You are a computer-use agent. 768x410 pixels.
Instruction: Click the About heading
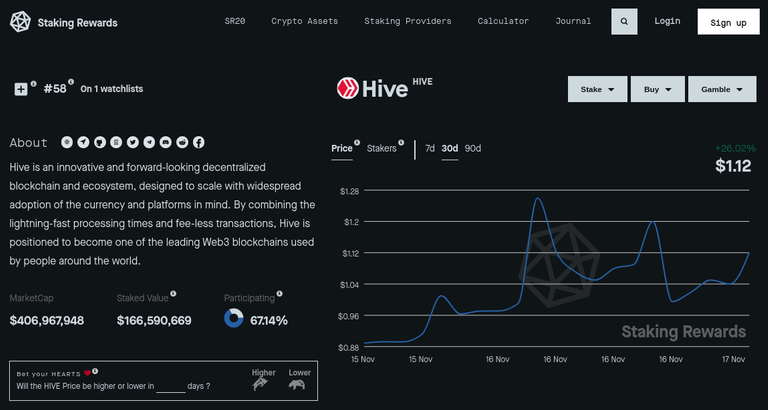tap(28, 143)
